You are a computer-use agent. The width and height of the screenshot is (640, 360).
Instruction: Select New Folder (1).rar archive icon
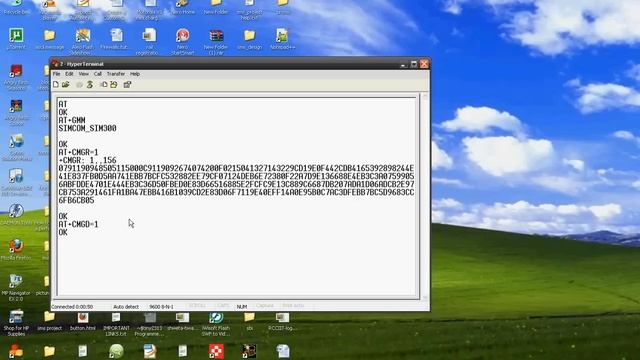pyautogui.click(x=216, y=41)
